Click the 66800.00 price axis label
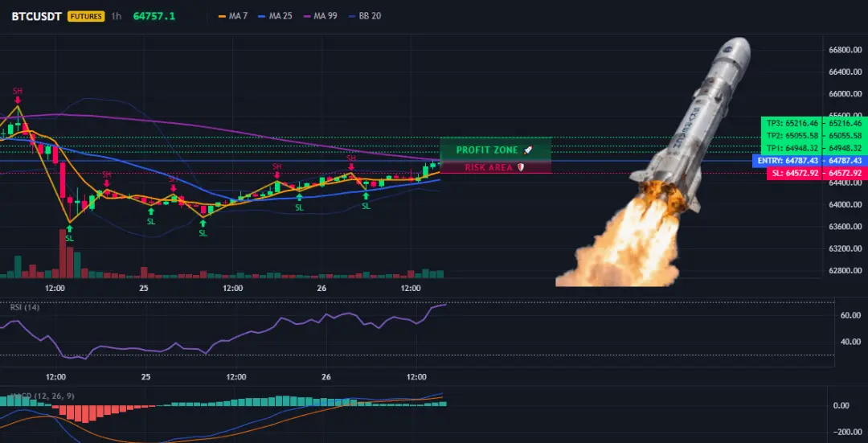This screenshot has height=443, width=868. click(x=845, y=50)
